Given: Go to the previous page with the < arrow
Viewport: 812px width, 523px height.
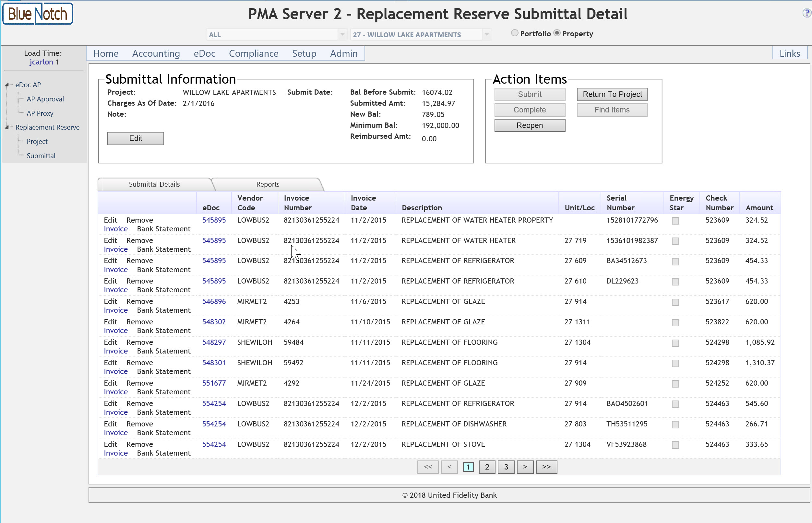Looking at the screenshot, I should coord(449,467).
